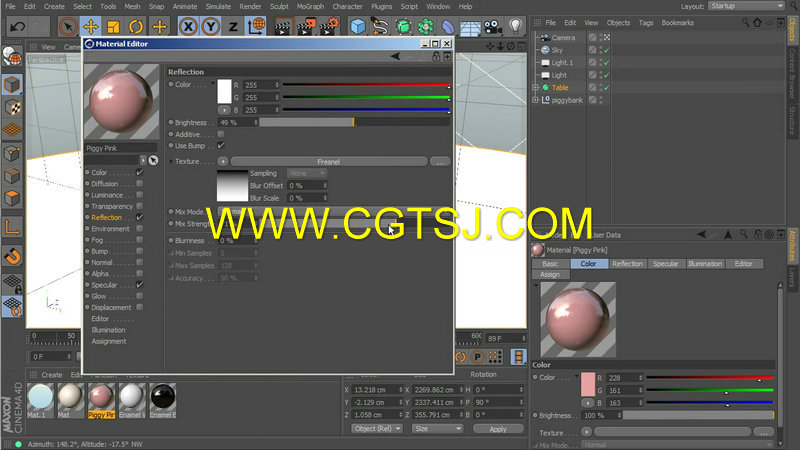The image size is (800, 450).
Task: Open the Texture arrow menu in Reflection
Action: coord(223,162)
